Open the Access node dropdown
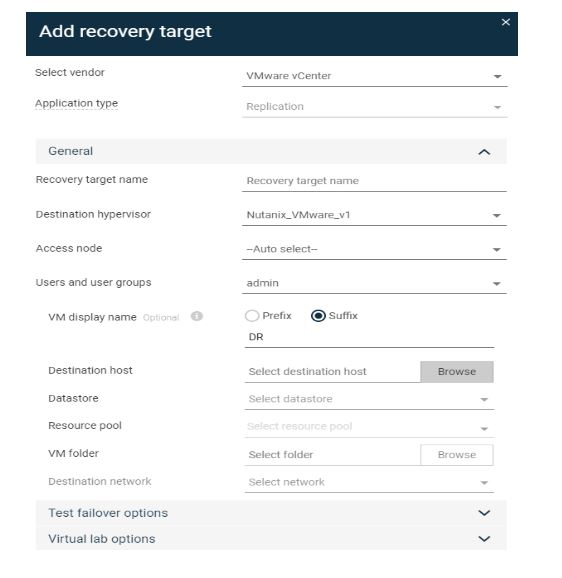The width and height of the screenshot is (562, 578). [x=374, y=249]
